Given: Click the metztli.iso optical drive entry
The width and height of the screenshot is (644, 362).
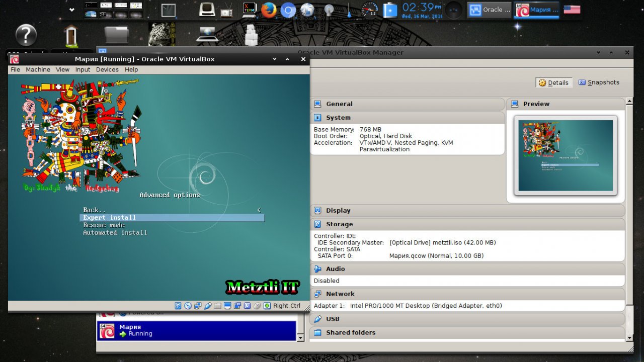Looking at the screenshot, I should coord(442,243).
